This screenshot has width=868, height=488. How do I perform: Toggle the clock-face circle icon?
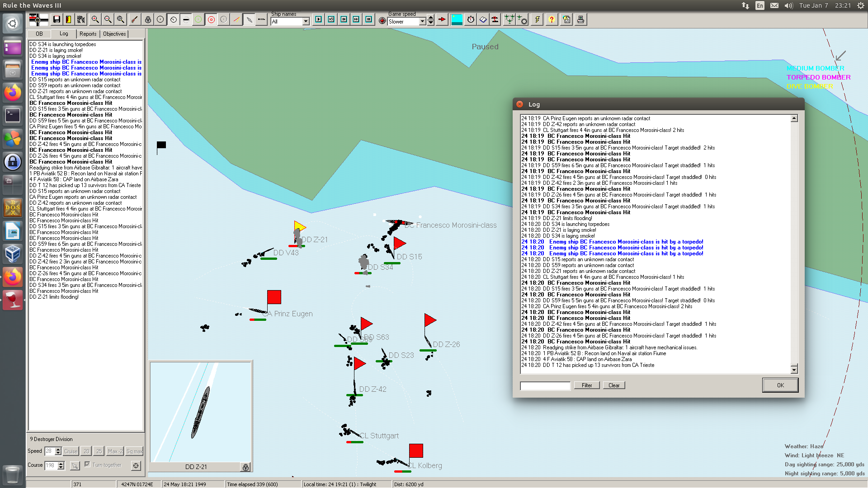[173, 19]
